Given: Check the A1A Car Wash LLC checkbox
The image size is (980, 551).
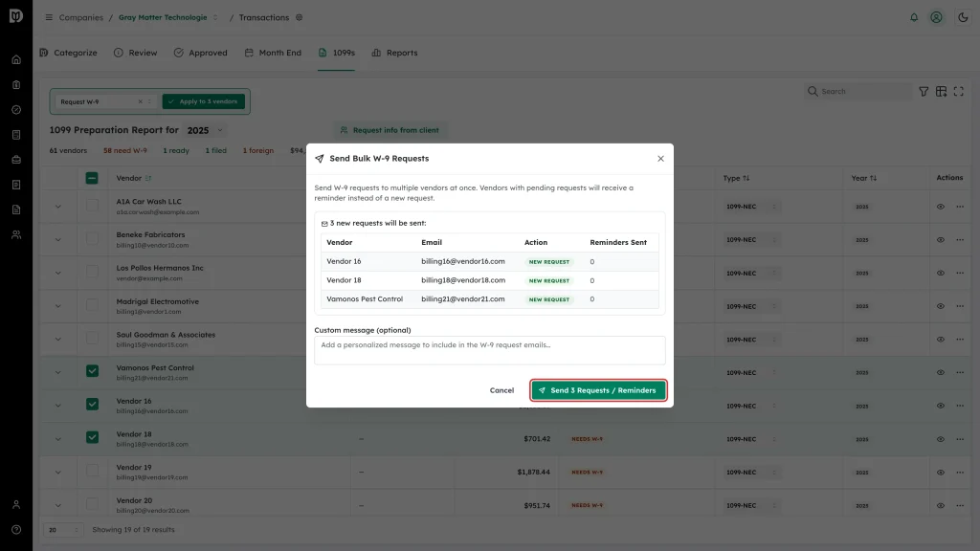Looking at the screenshot, I should tap(92, 206).
